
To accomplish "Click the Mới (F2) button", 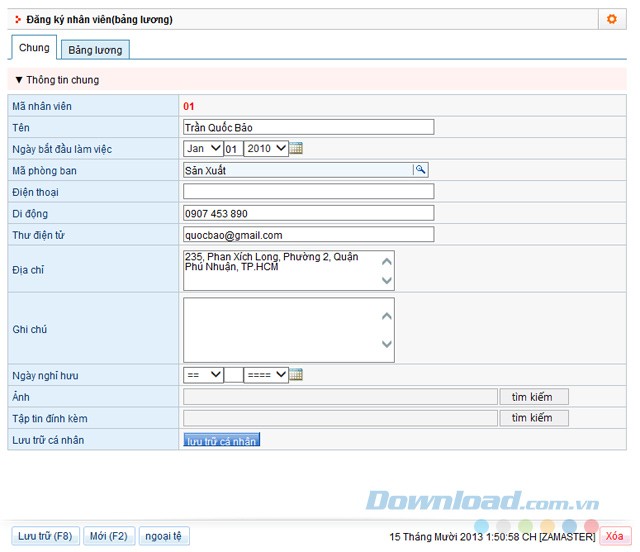I will click(109, 536).
